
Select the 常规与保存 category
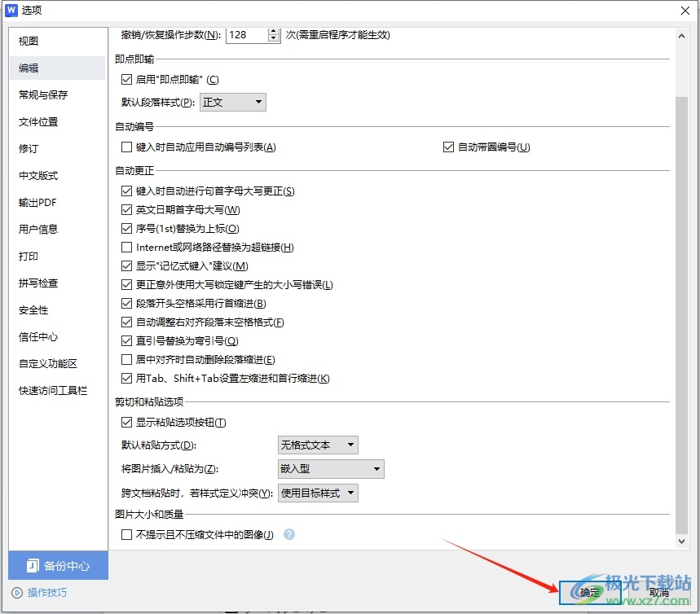coord(57,94)
